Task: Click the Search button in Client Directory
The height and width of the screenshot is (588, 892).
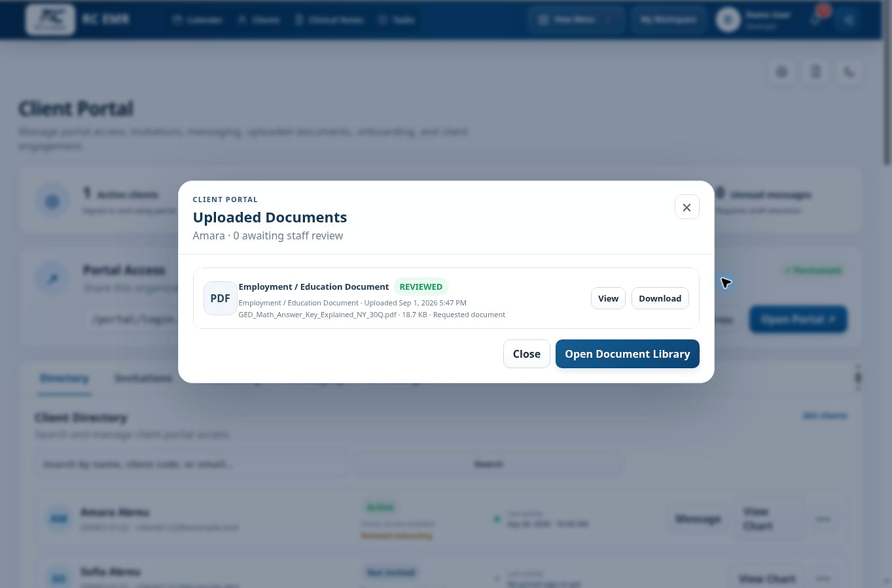Action: pyautogui.click(x=489, y=464)
